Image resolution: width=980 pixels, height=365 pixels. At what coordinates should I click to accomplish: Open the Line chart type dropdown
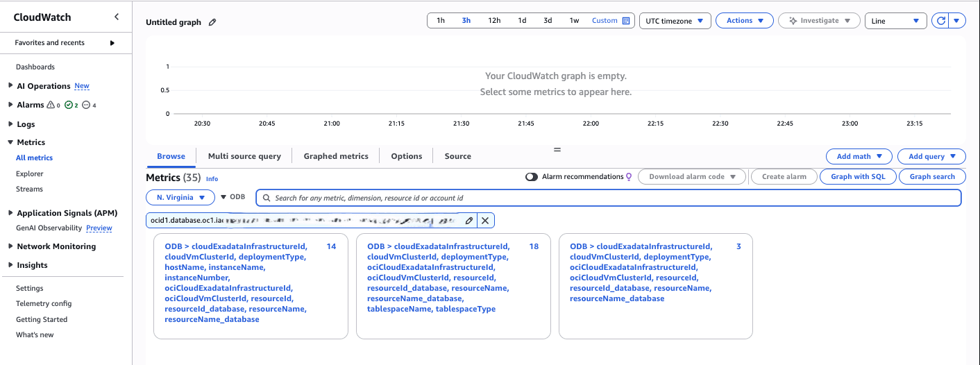896,21
